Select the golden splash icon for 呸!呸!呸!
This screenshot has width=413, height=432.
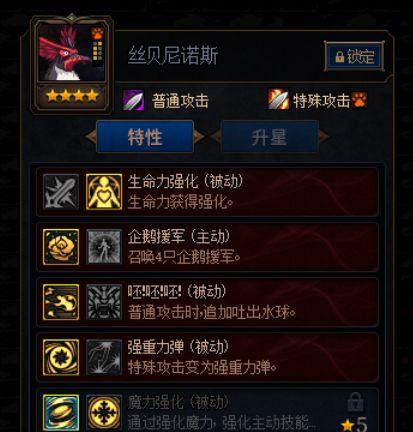click(x=61, y=302)
